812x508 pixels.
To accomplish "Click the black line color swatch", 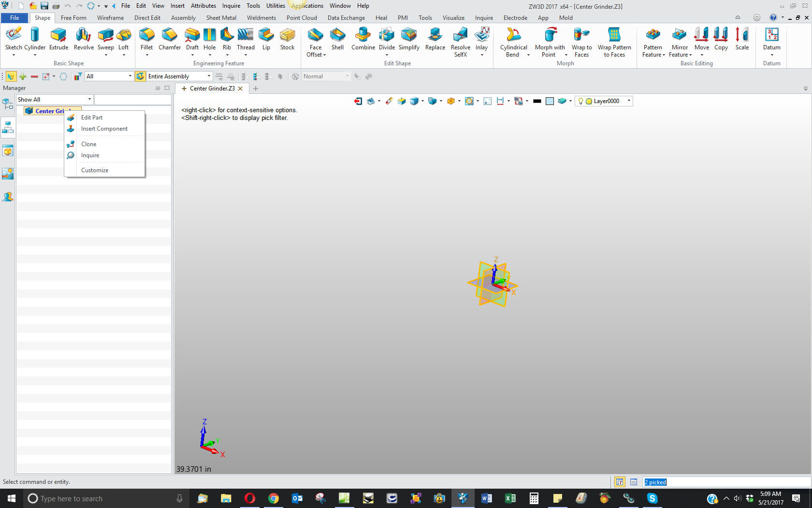I will click(x=537, y=101).
